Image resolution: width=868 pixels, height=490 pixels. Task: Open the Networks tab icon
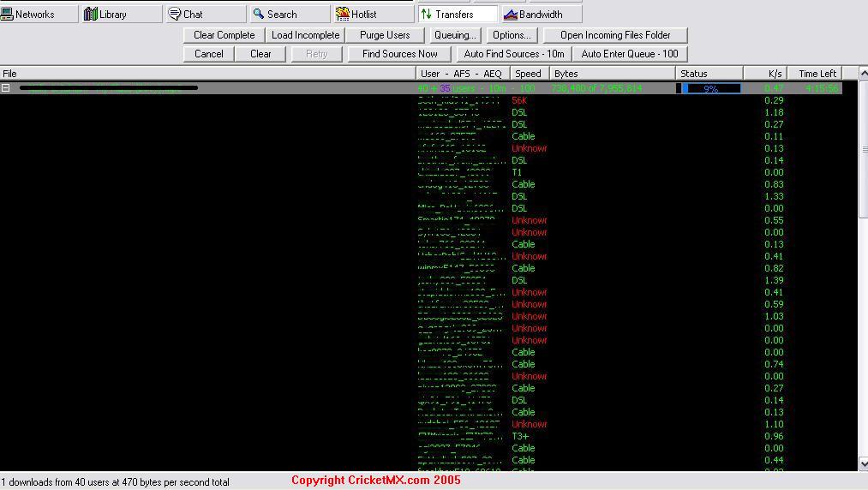7,14
